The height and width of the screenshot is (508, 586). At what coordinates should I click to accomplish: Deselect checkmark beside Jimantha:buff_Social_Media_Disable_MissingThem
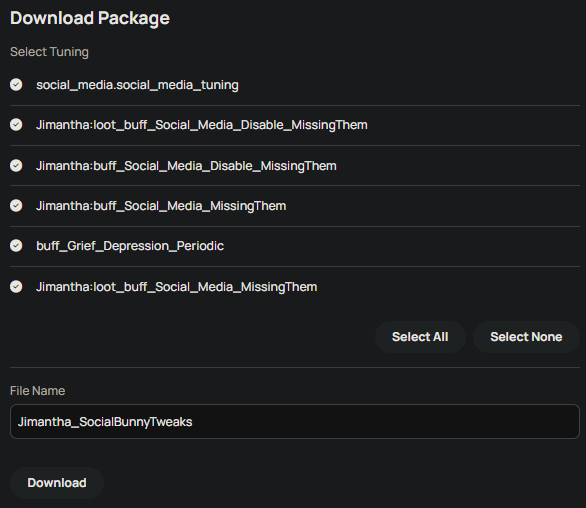[16, 165]
